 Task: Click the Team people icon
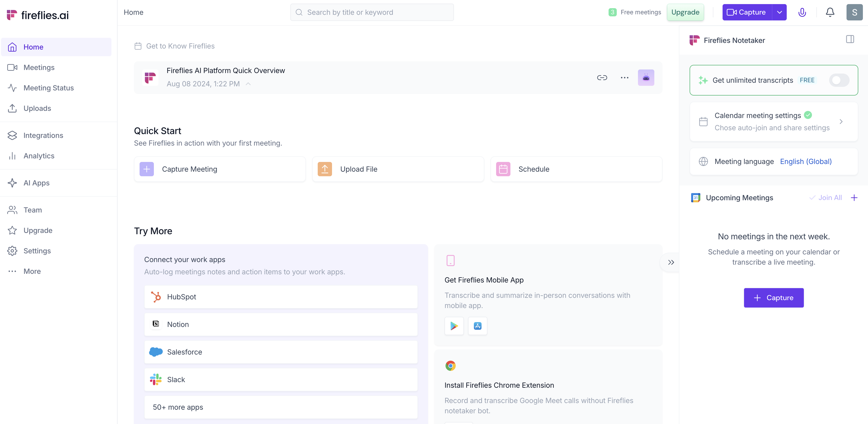click(x=13, y=210)
